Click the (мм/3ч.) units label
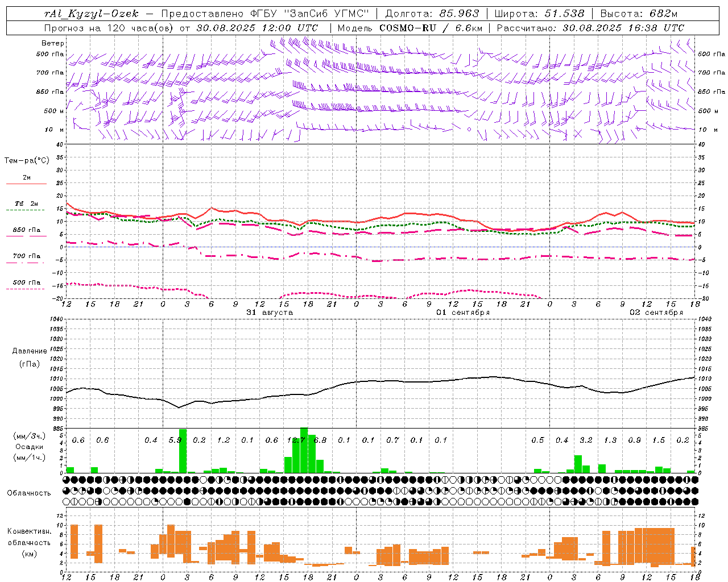 pyautogui.click(x=30, y=436)
